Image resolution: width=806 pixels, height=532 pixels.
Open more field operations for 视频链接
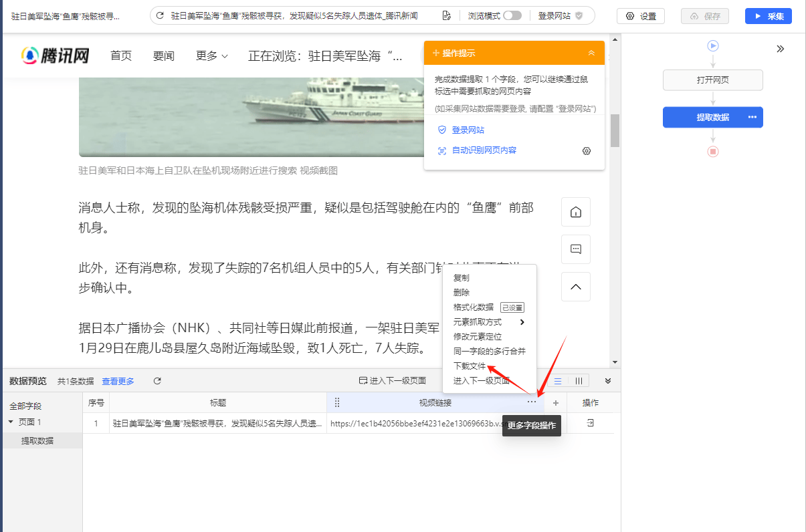tap(532, 402)
